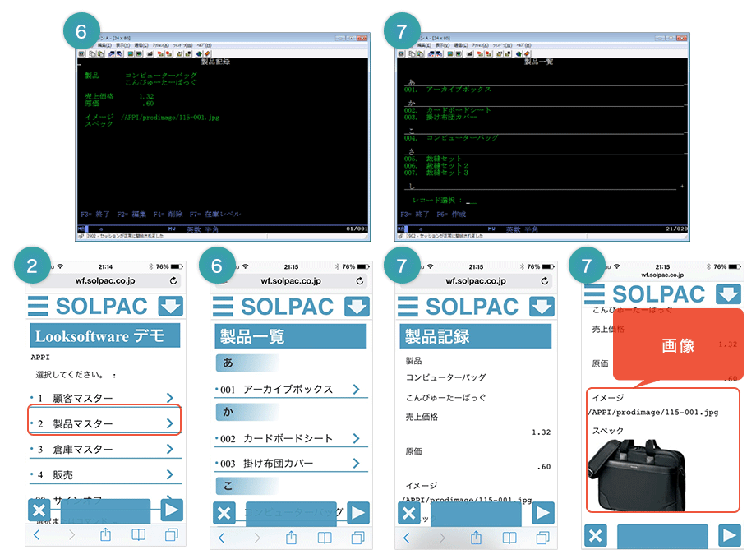The image size is (756, 559).
Task: Tap Safari share icon on 製品記録 phone
Action: pos(476,536)
